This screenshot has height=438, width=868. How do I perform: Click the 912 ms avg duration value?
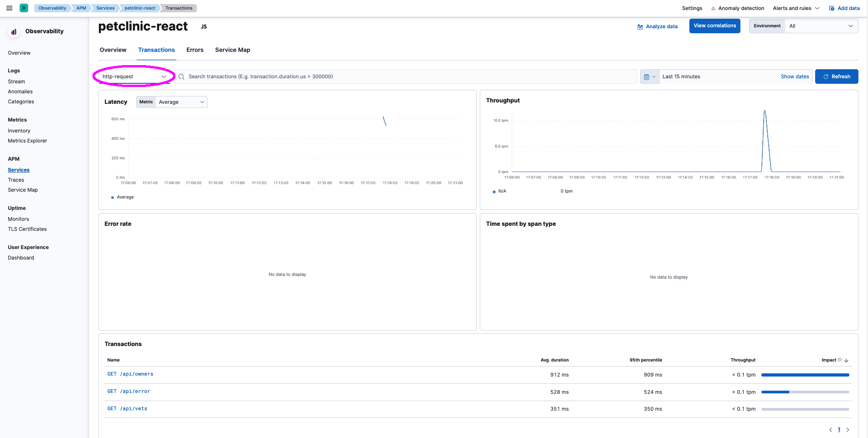pos(560,375)
